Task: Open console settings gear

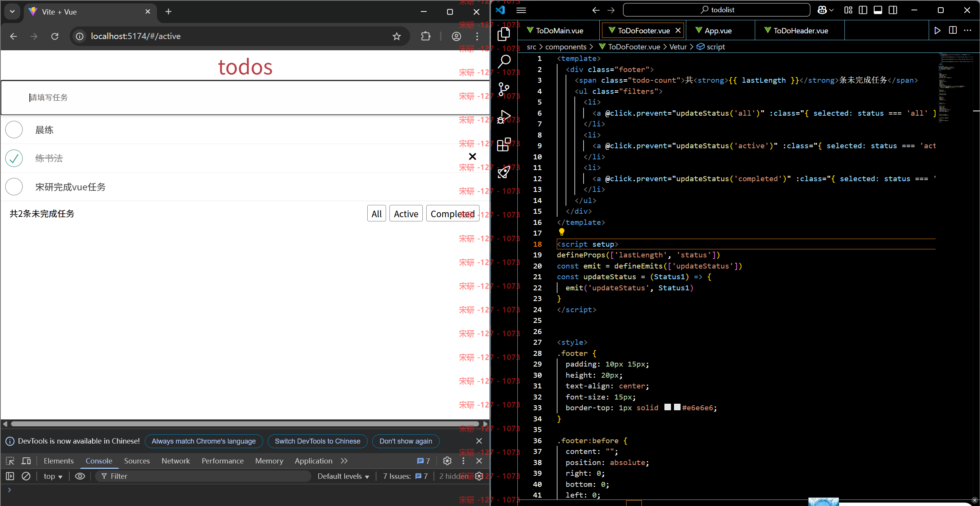Action: click(479, 476)
